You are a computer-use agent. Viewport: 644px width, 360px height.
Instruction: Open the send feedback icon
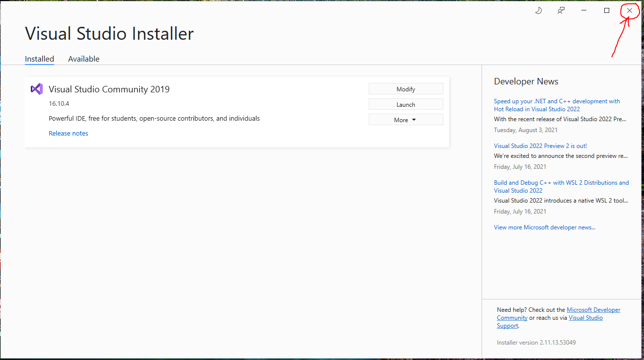(561, 10)
